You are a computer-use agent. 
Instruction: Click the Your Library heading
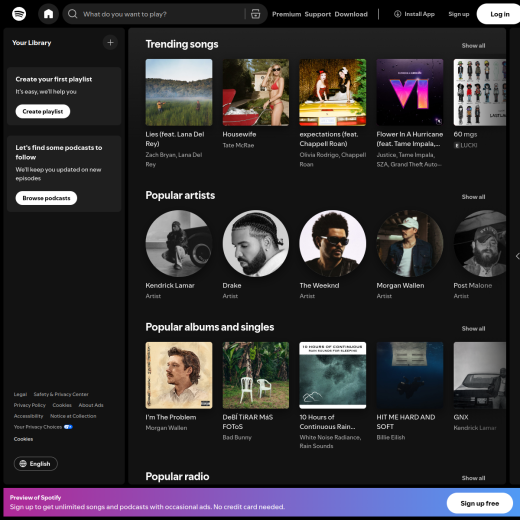pos(32,43)
